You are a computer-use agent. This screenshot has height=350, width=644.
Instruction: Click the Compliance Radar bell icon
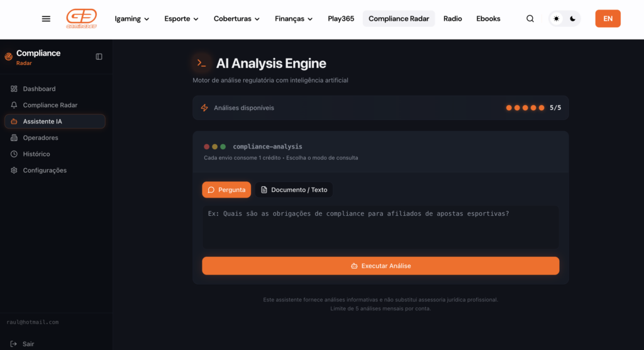(14, 105)
